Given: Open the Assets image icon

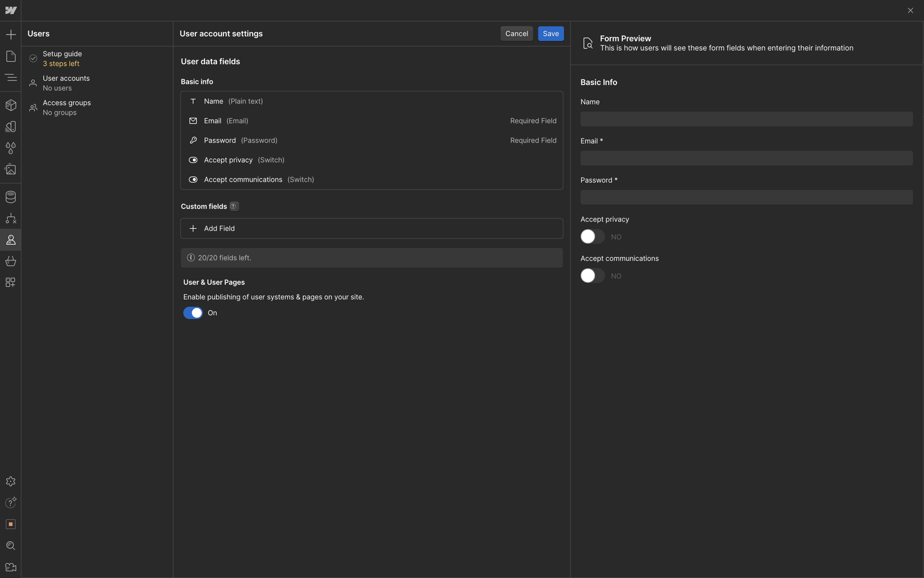Looking at the screenshot, I should (11, 170).
